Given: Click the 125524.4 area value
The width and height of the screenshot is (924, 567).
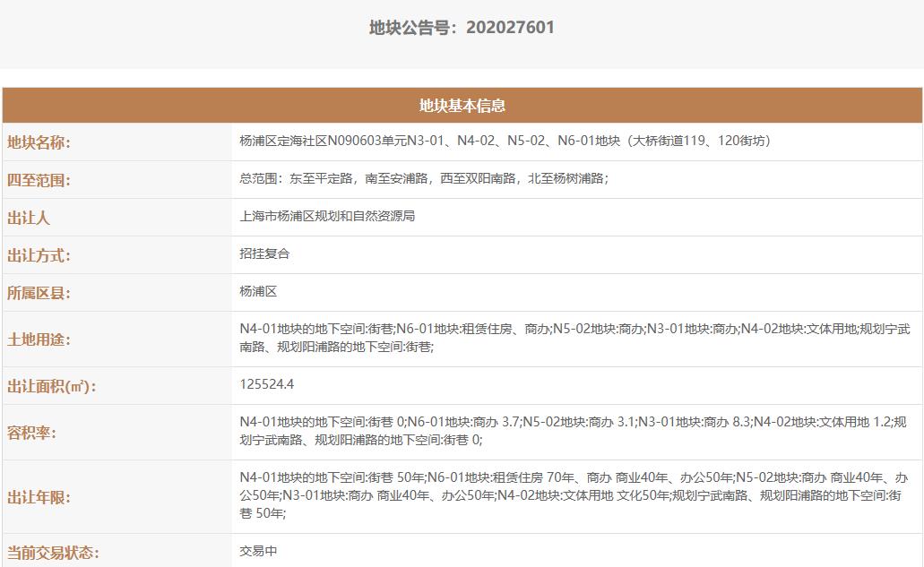Looking at the screenshot, I should [x=266, y=384].
